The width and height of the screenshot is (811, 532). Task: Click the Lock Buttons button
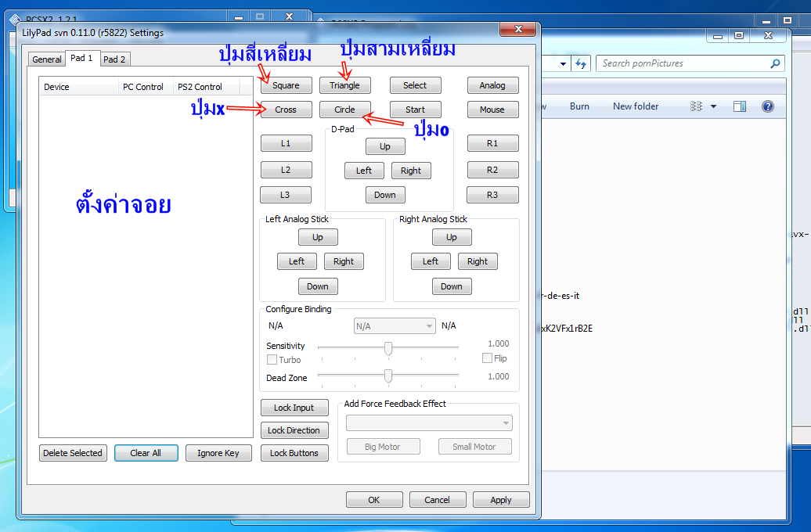(294, 453)
